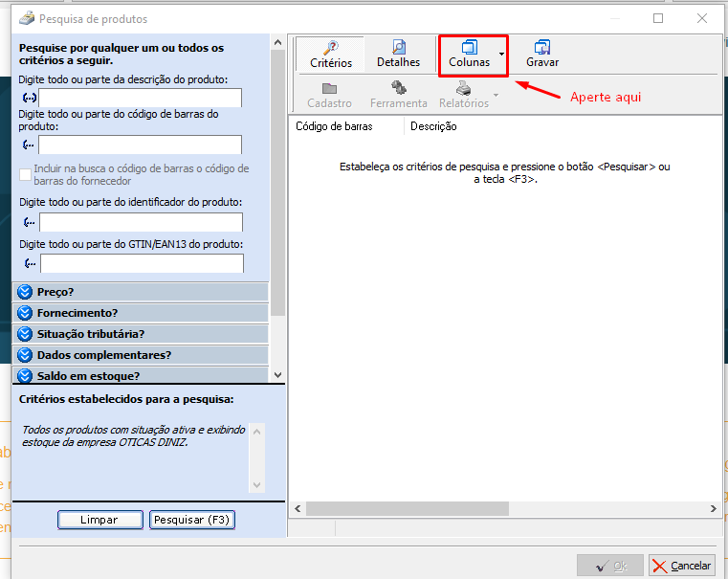This screenshot has width=728, height=579.
Task: Click the match-mode icon beside the GTIN/EAN13 field
Action: [31, 264]
